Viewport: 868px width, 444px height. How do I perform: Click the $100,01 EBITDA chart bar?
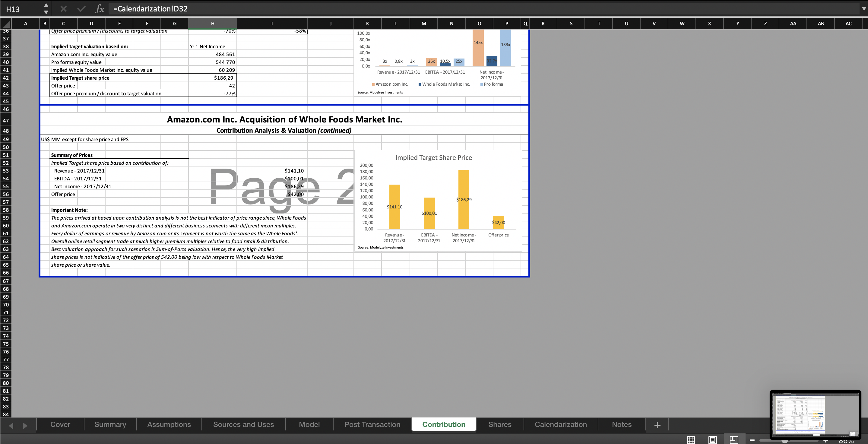coord(429,213)
